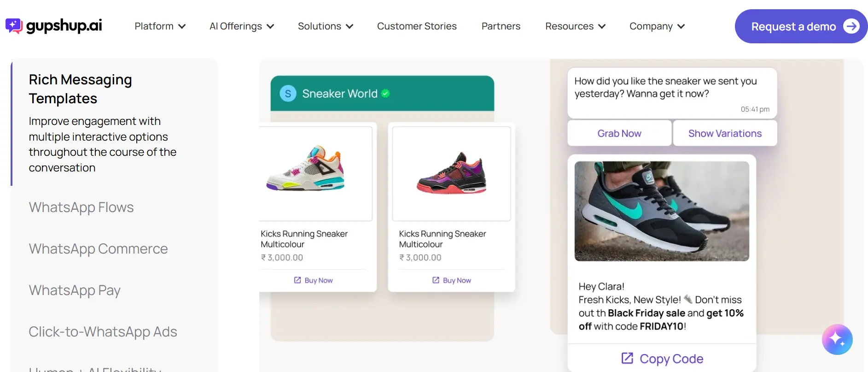The height and width of the screenshot is (372, 868).
Task: Click the Sneaker World avatar icon
Action: tap(288, 94)
